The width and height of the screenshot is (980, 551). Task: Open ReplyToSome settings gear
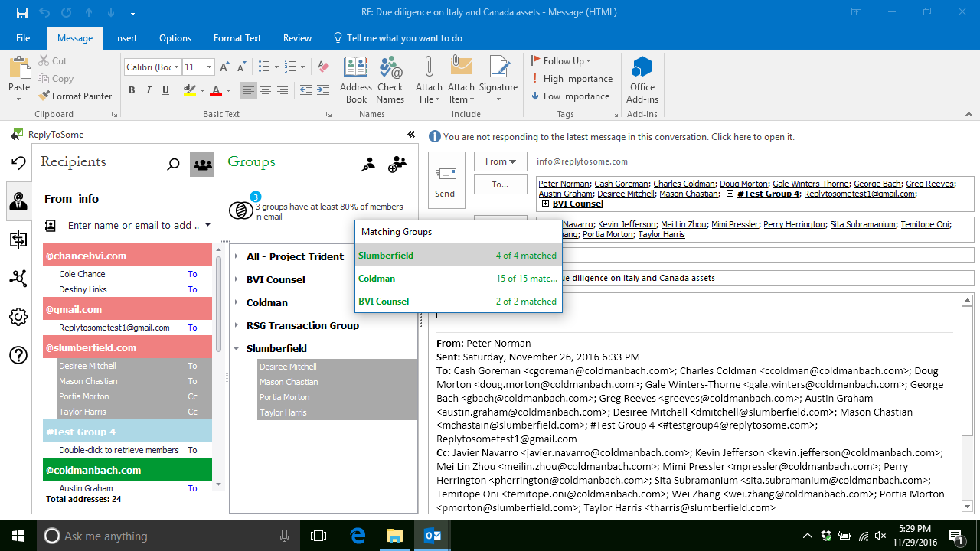click(18, 316)
